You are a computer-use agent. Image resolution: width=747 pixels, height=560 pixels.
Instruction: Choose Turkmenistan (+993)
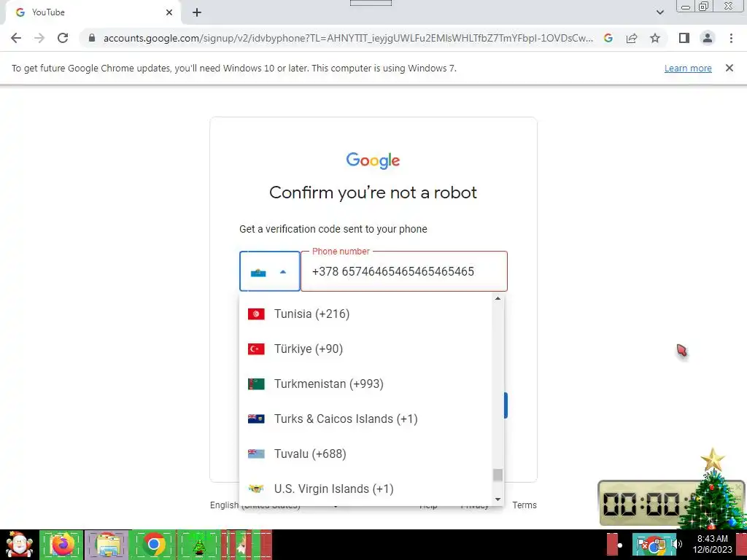pyautogui.click(x=366, y=384)
